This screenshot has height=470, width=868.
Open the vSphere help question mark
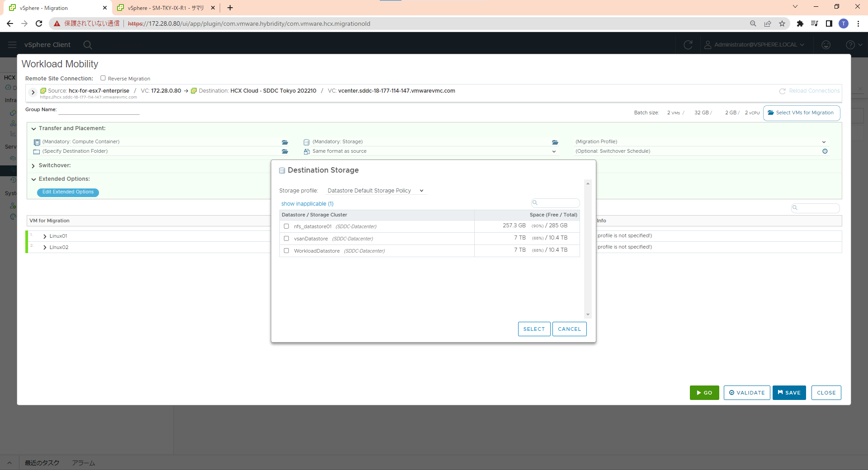click(850, 45)
